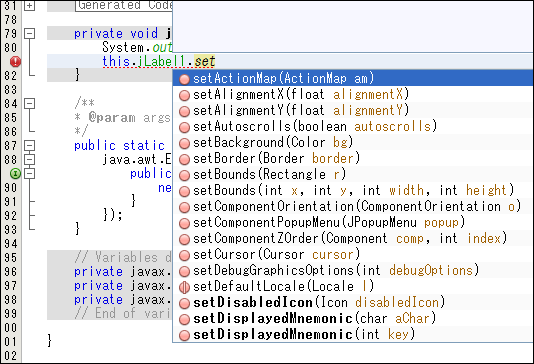Collapse the fold next to the override marker
The height and width of the screenshot is (364, 534).
click(30, 174)
